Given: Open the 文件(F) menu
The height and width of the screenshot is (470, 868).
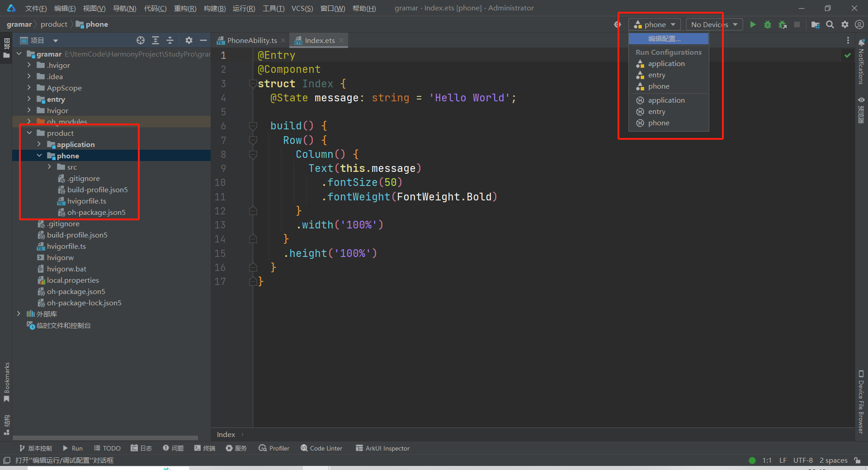Looking at the screenshot, I should tap(36, 8).
